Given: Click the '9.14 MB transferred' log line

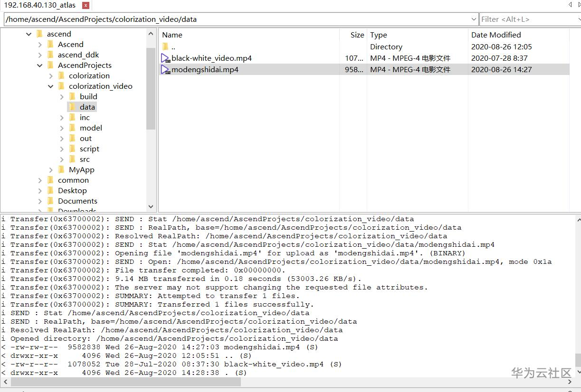Looking at the screenshot, I should (181, 279).
